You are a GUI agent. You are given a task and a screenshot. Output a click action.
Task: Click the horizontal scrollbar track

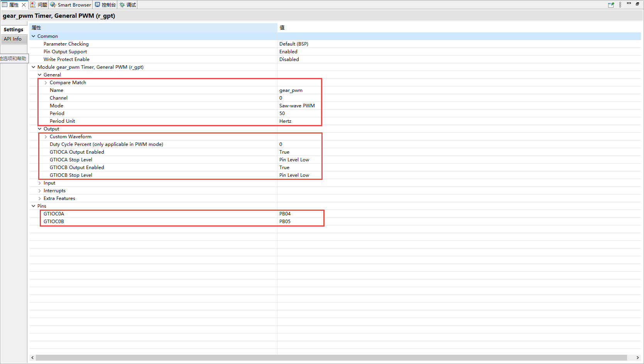coord(331,358)
